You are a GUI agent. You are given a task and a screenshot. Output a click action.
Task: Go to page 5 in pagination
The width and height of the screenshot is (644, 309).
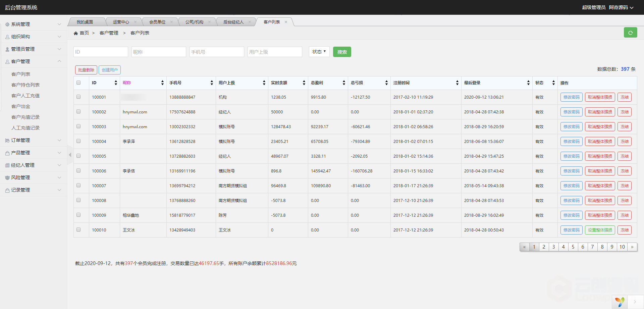click(x=573, y=247)
